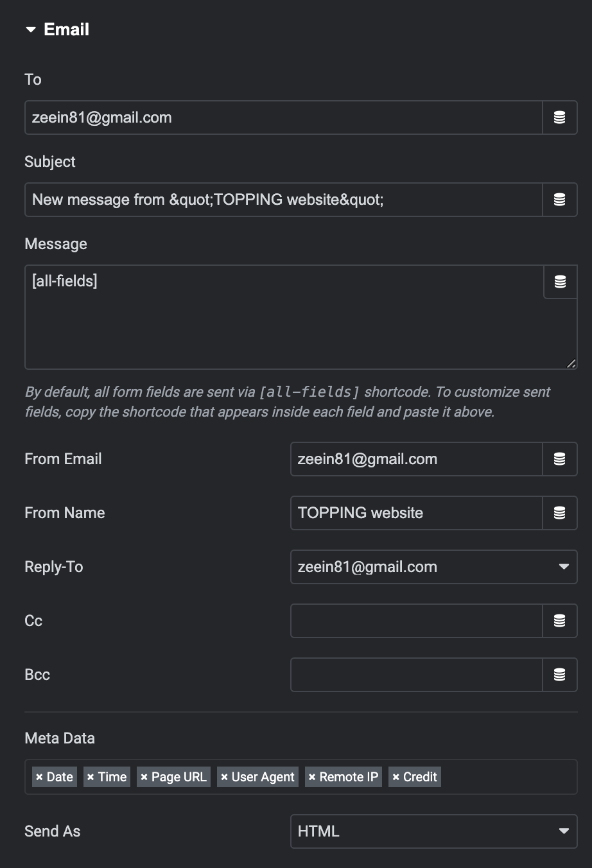Click into the Message textarea
This screenshot has width=592, height=868.
284,317
